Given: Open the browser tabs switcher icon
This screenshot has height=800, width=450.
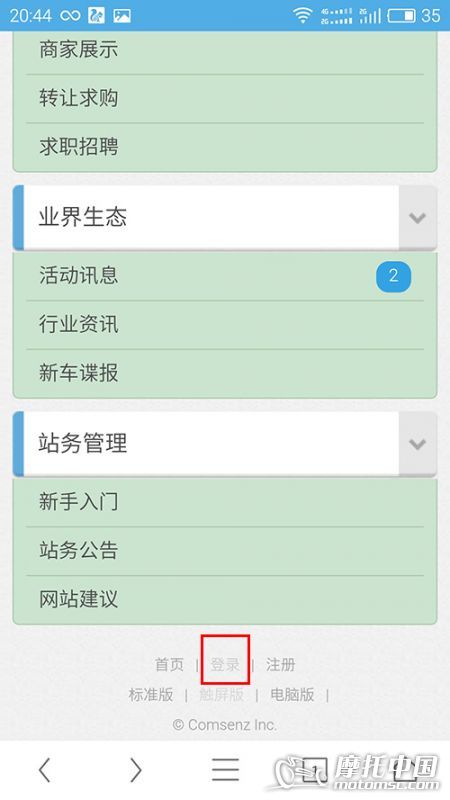Looking at the screenshot, I should (315, 770).
